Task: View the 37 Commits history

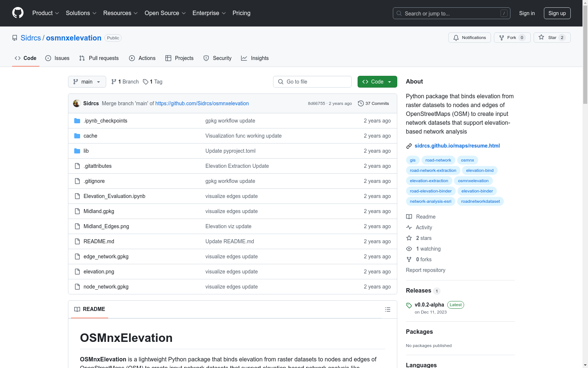Action: coord(373,103)
